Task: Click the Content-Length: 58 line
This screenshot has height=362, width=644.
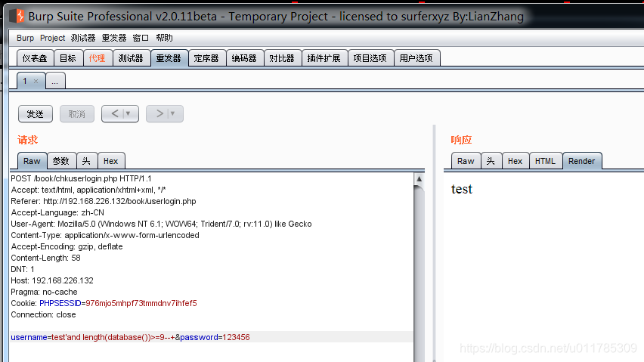Action: (45, 258)
